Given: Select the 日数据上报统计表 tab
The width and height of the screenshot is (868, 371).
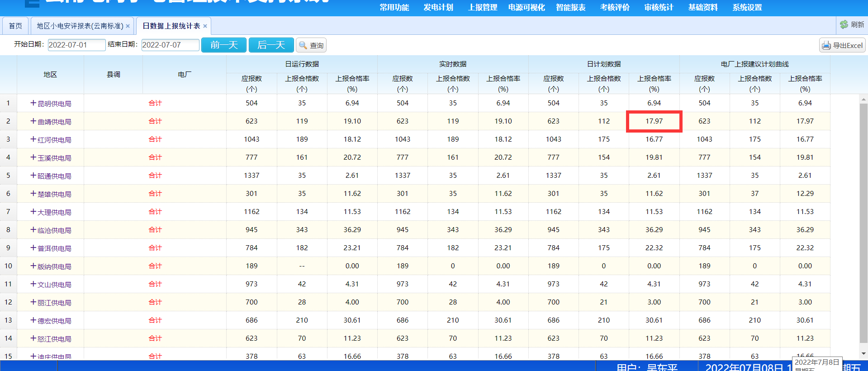Looking at the screenshot, I should [171, 26].
